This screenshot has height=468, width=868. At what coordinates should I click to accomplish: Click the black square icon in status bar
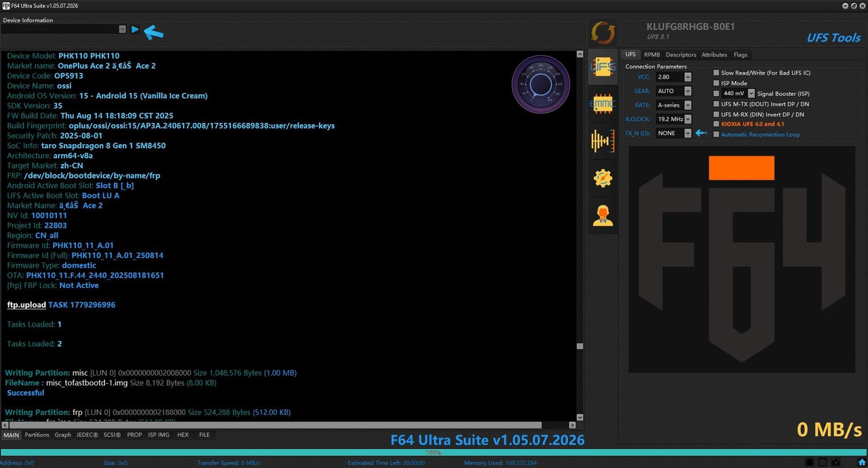(810, 463)
